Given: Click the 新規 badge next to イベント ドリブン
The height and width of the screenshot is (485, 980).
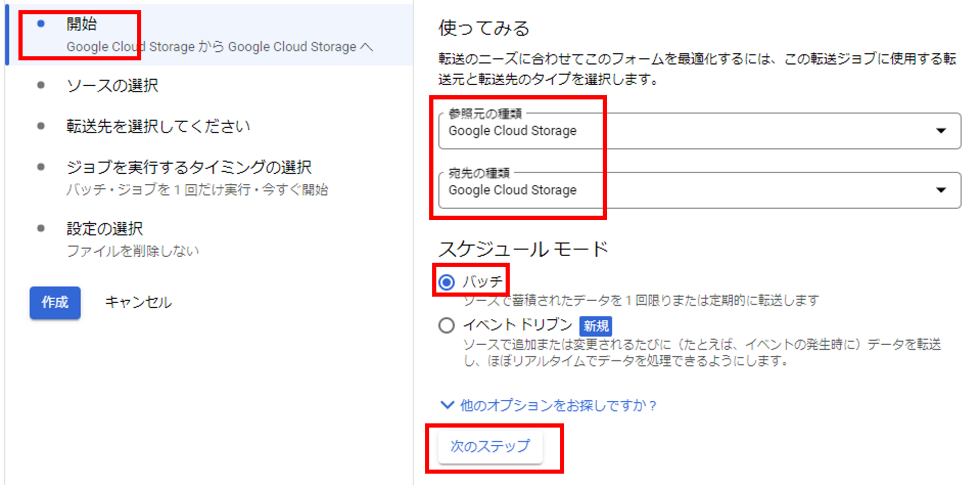Looking at the screenshot, I should 595,326.
